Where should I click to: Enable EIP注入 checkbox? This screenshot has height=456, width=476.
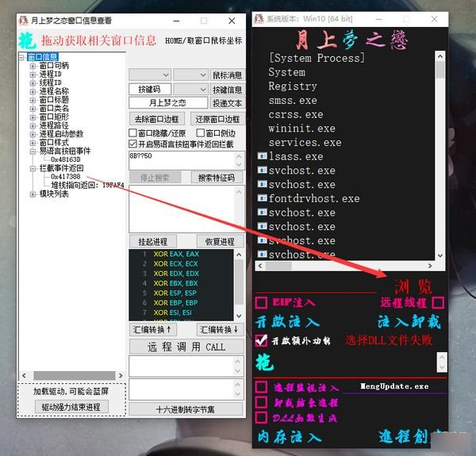point(261,302)
